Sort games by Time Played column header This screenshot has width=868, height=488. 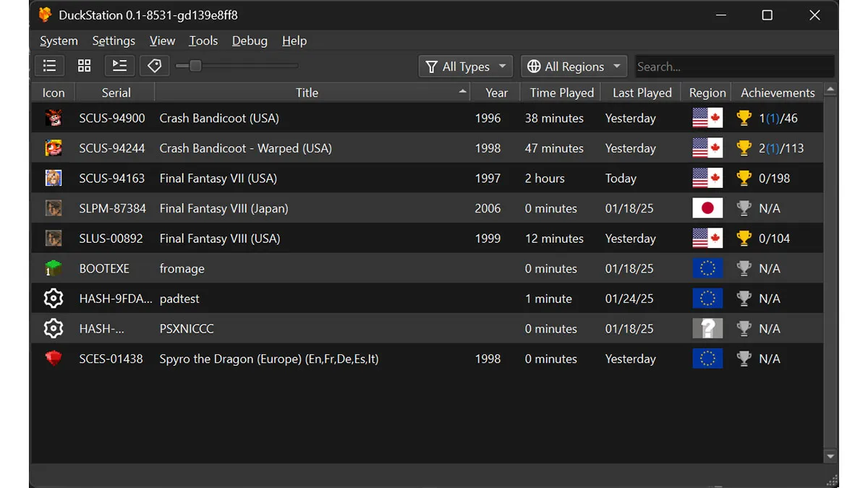(x=561, y=93)
